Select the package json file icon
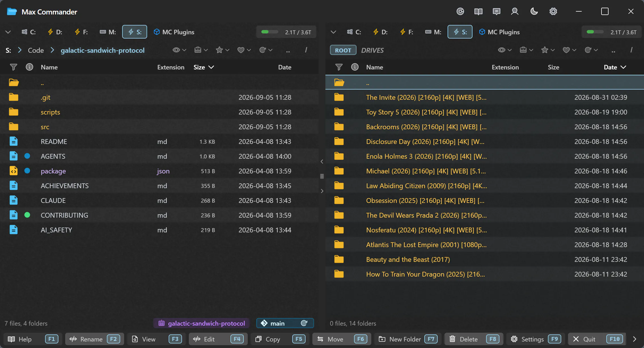644x348 pixels. (x=14, y=171)
